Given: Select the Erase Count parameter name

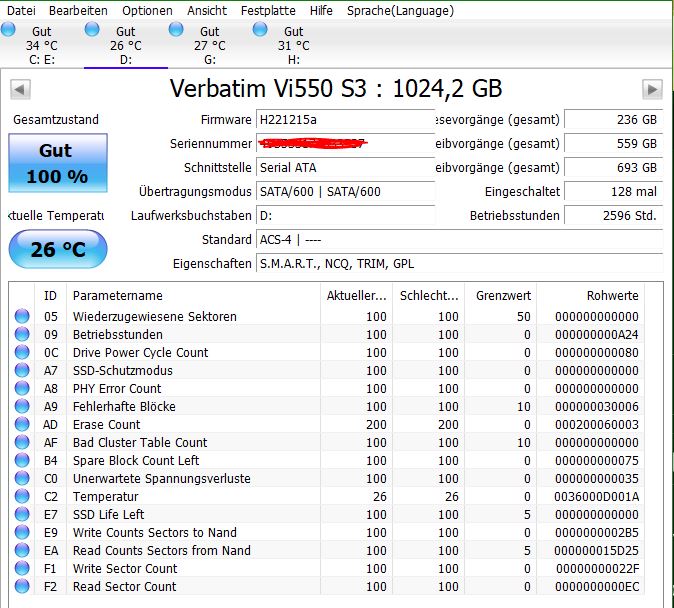Looking at the screenshot, I should 106,424.
